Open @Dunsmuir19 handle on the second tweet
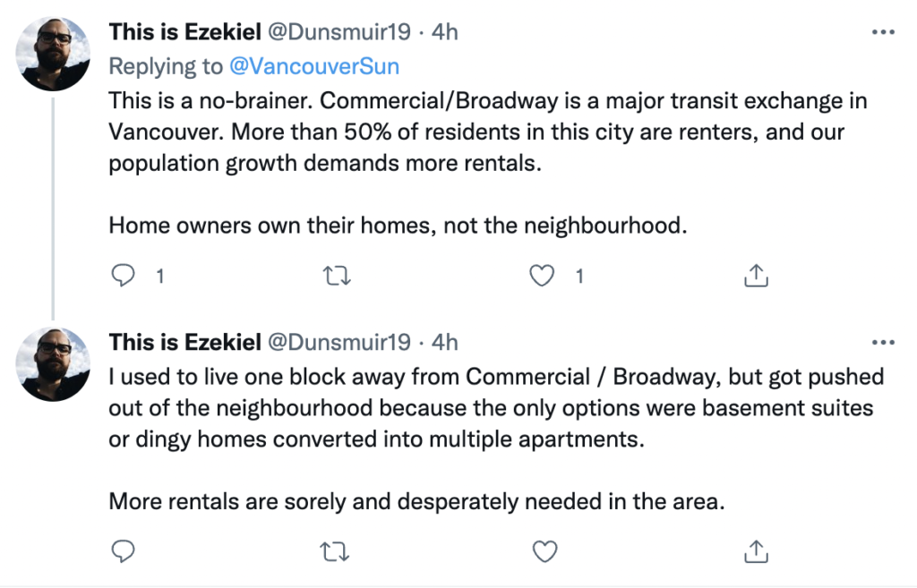The image size is (917, 588). pos(339,343)
